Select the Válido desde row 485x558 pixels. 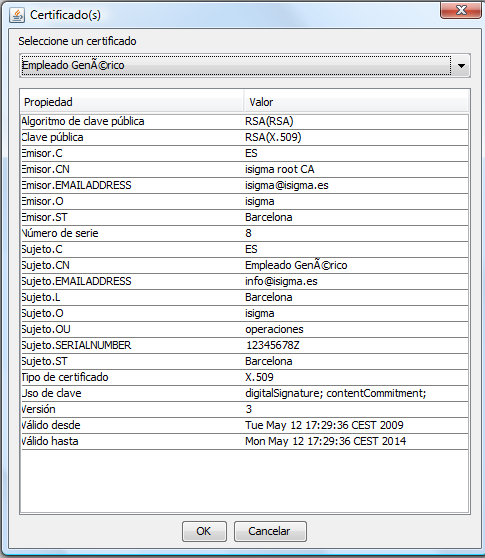(245, 425)
